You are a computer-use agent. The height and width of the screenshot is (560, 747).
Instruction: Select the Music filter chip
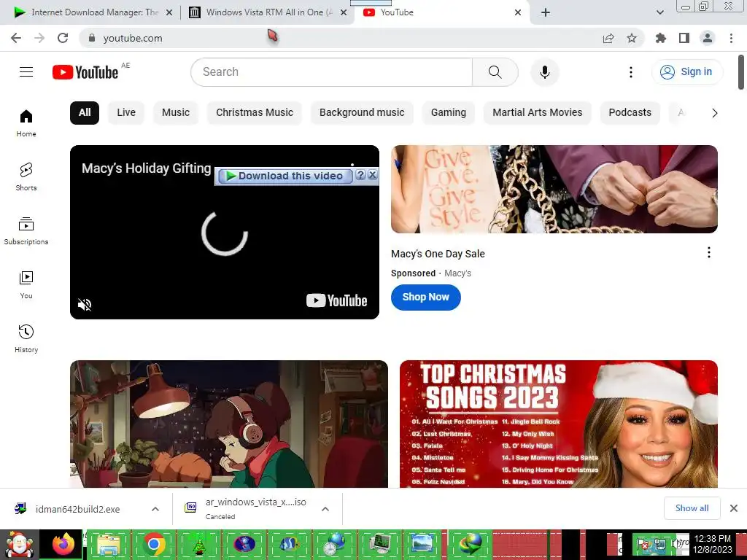tap(176, 113)
